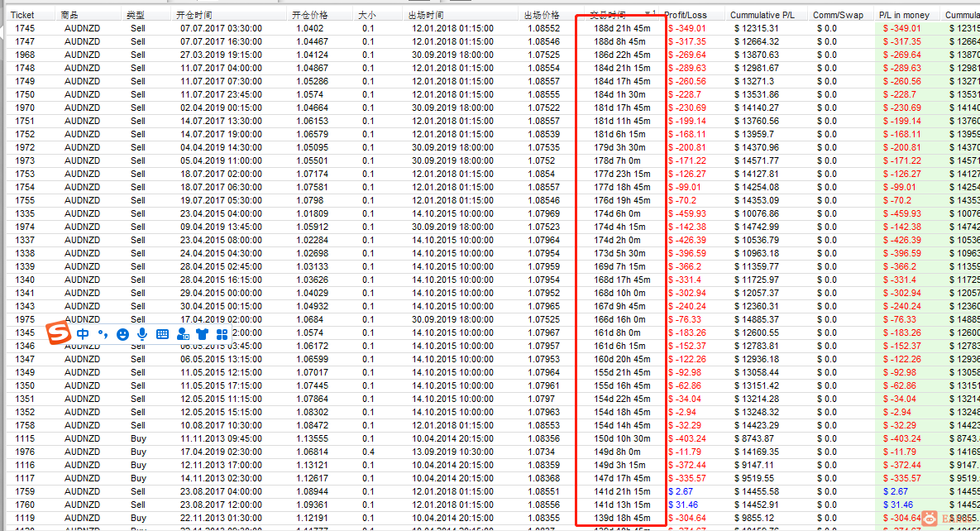Sort by the 出场时间 column header
The image size is (980, 531).
[x=426, y=14]
